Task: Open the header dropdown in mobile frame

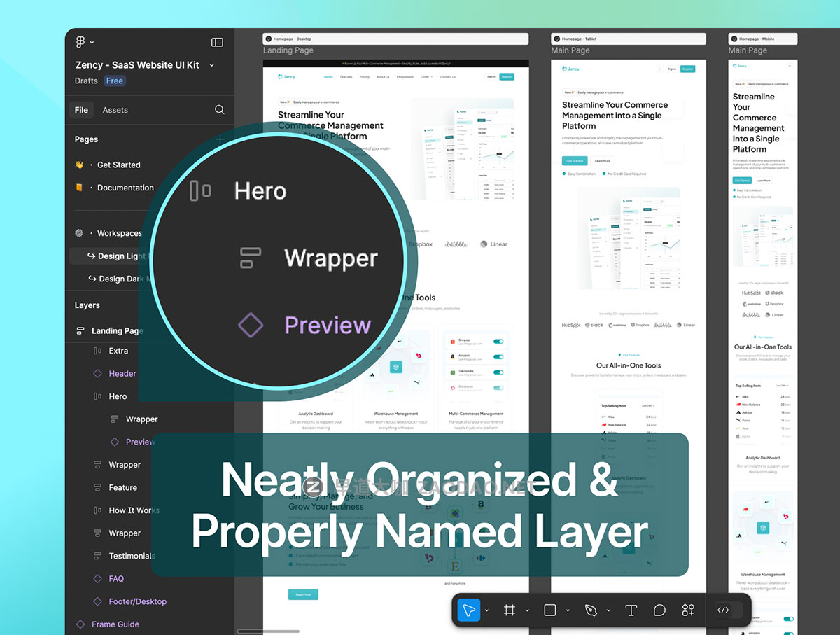Action: tap(790, 65)
